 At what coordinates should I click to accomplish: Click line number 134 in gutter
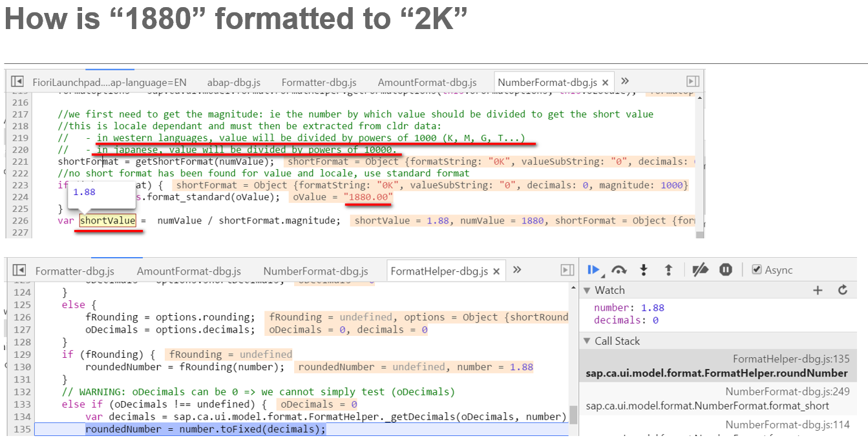click(23, 417)
